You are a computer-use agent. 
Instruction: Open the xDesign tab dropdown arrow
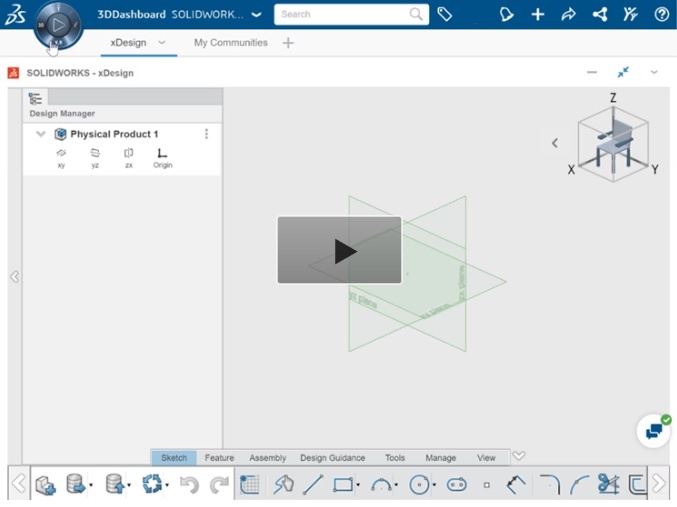(x=162, y=42)
